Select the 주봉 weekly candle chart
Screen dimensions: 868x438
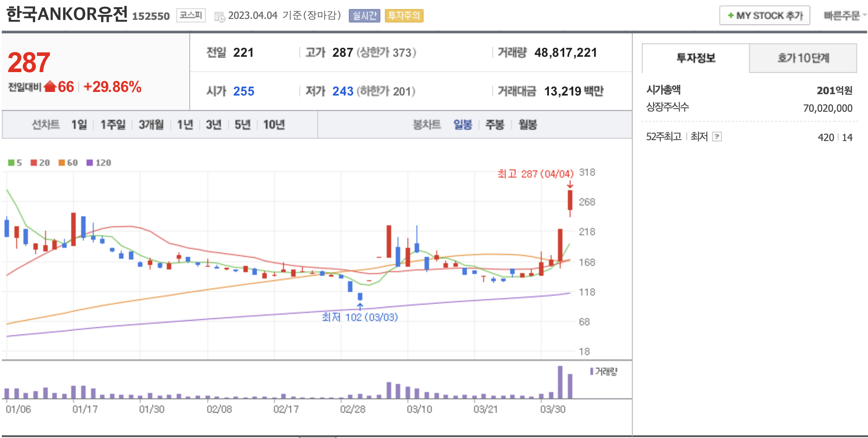pyautogui.click(x=494, y=125)
